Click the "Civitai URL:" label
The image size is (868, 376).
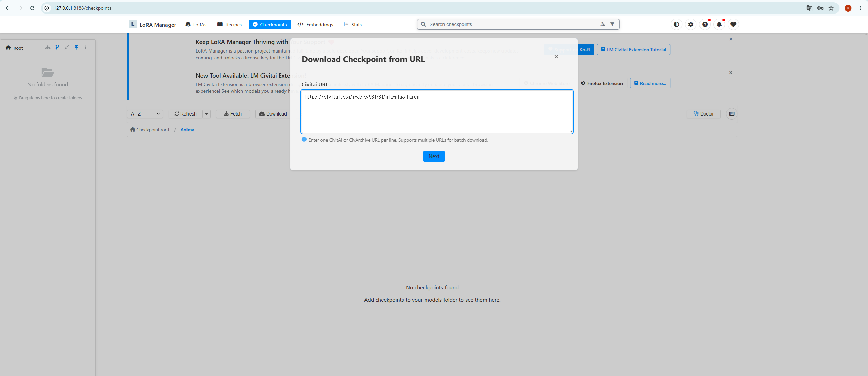point(316,85)
